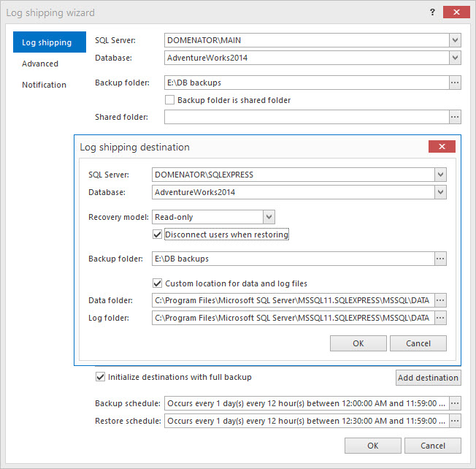Viewport: 476px width, 469px height.
Task: Click the DOMENATOR\MAIN server field
Action: (x=307, y=40)
